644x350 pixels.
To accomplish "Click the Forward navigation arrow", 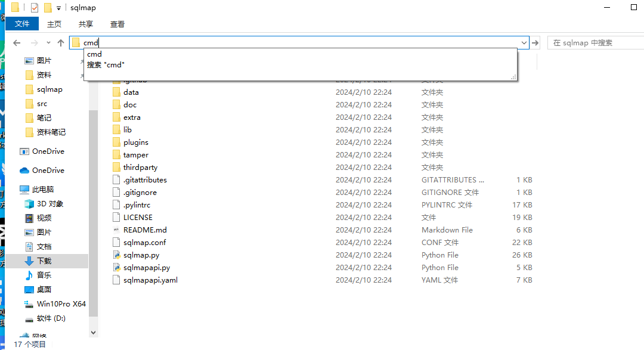I will [35, 43].
